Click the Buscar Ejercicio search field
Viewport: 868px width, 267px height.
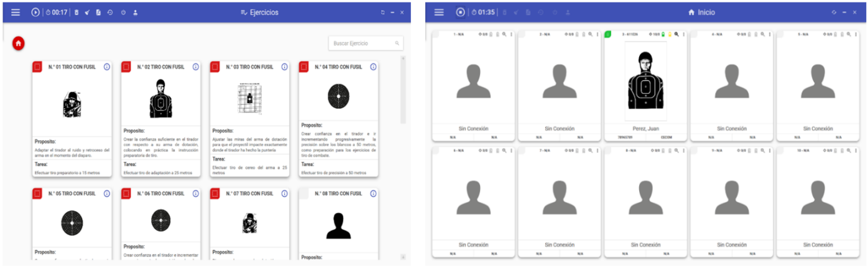(364, 43)
